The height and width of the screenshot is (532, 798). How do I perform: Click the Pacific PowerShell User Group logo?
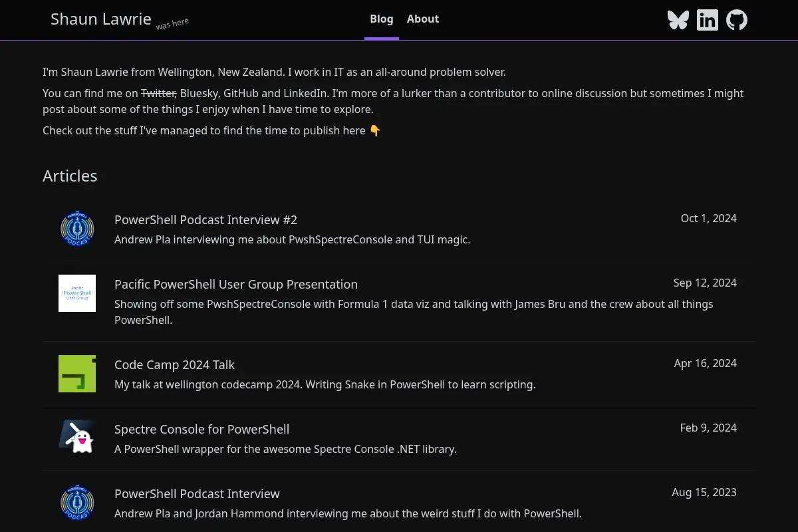pyautogui.click(x=77, y=293)
